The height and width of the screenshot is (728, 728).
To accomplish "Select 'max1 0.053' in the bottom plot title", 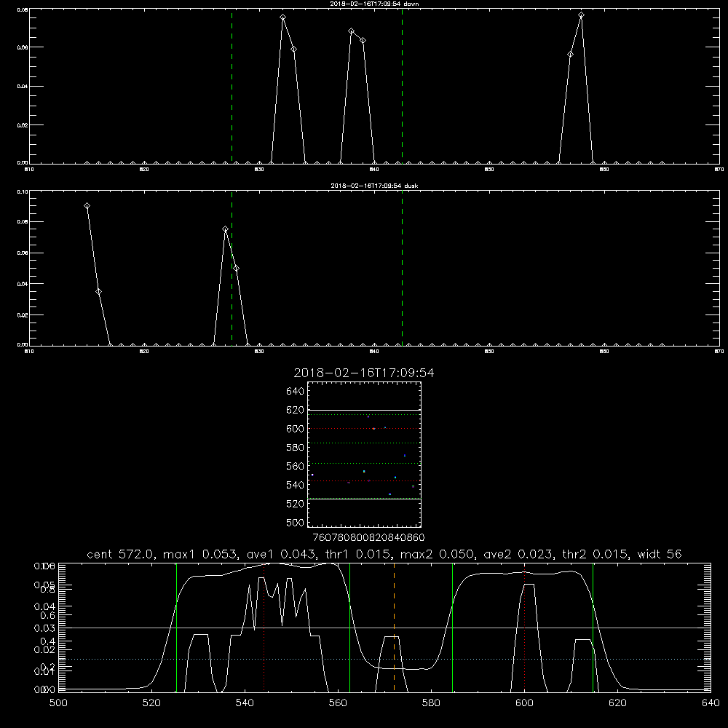I will pos(202,554).
